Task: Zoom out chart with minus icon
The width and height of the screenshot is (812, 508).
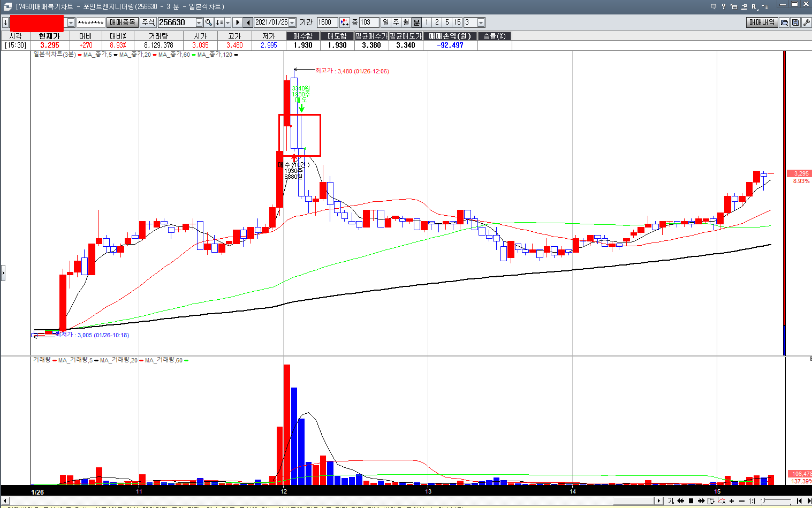Action: pos(742,501)
